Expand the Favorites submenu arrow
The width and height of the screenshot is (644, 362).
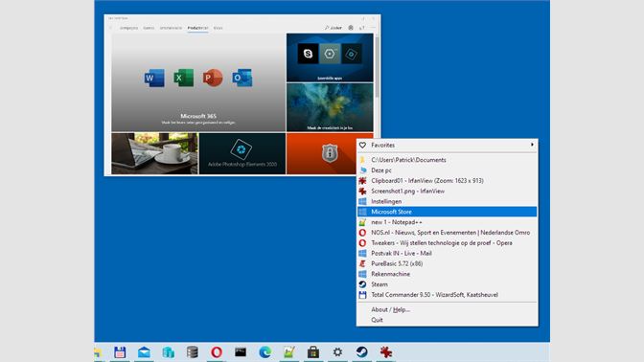click(x=532, y=145)
